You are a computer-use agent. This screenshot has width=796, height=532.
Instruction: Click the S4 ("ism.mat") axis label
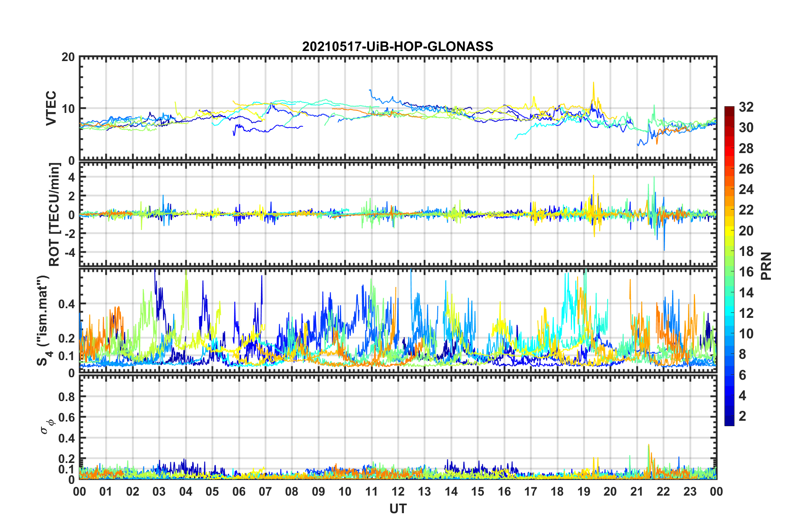(45, 320)
